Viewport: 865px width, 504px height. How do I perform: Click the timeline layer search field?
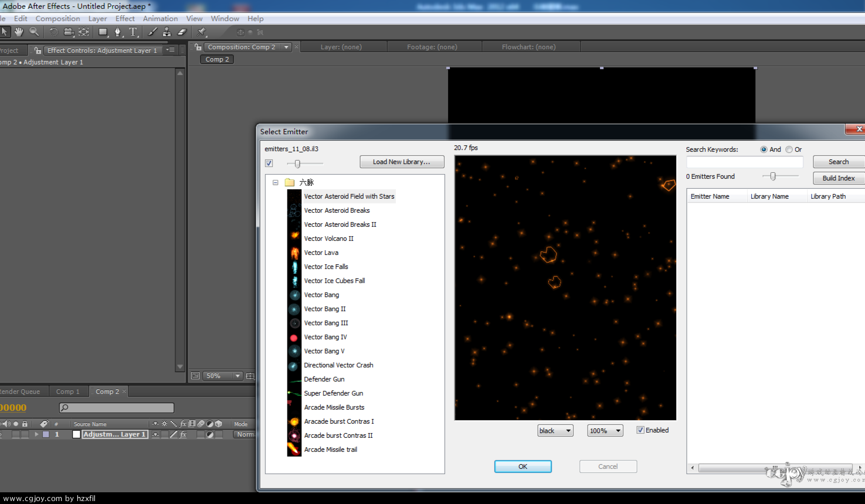click(x=117, y=407)
